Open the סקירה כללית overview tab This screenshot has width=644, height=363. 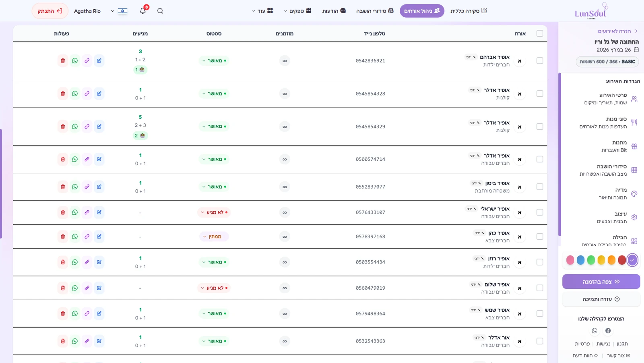469,11
